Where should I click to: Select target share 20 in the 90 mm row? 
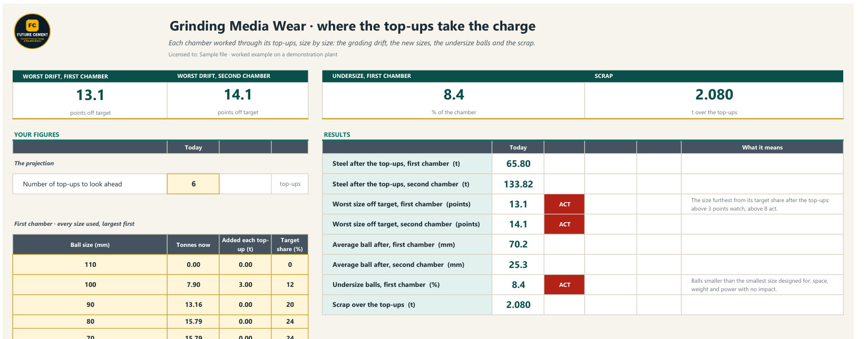290,305
